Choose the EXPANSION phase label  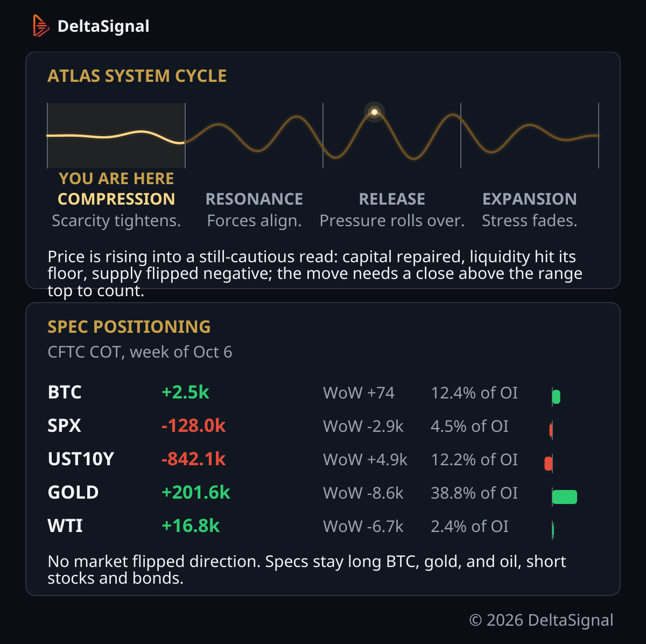tap(530, 199)
